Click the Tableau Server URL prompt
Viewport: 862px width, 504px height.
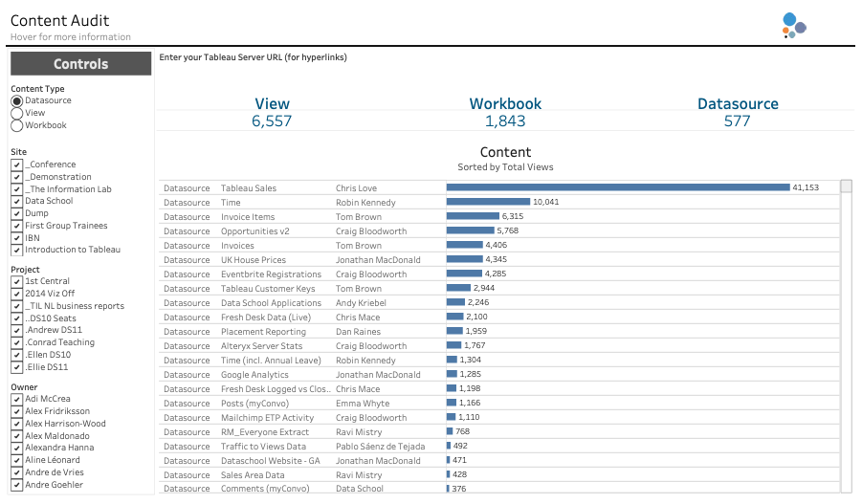pyautogui.click(x=253, y=57)
